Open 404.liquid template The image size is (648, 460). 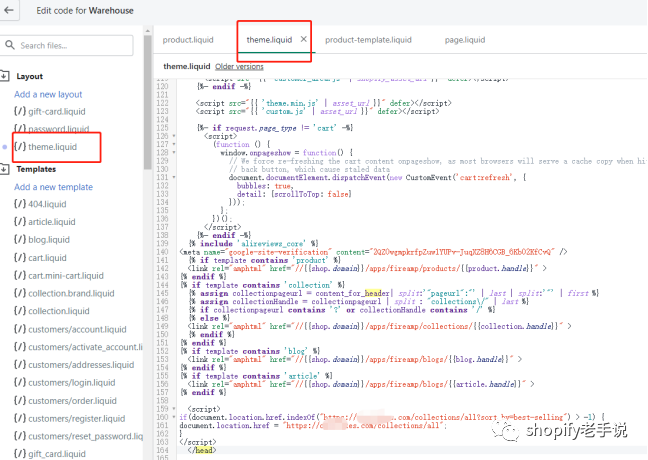[40, 204]
